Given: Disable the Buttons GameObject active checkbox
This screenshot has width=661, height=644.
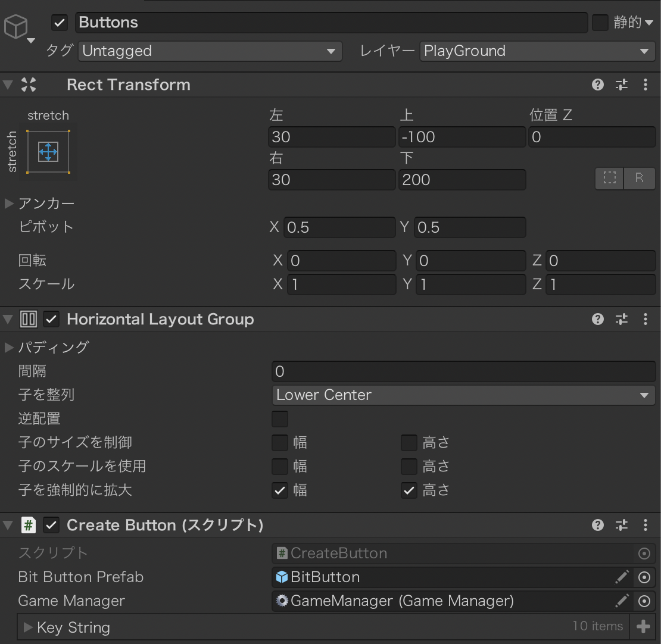Looking at the screenshot, I should (60, 23).
